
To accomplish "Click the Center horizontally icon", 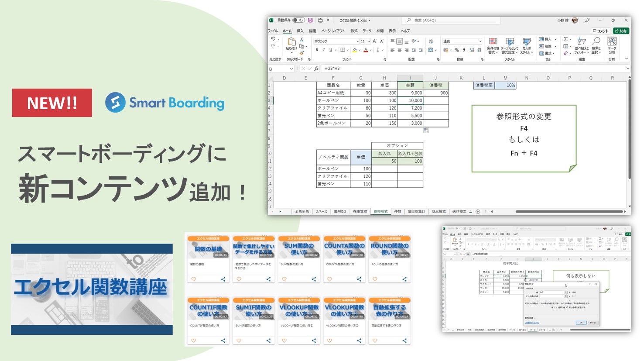I will (x=399, y=50).
